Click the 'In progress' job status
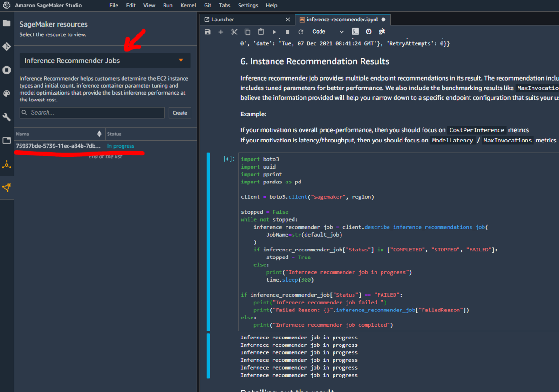 (x=121, y=146)
